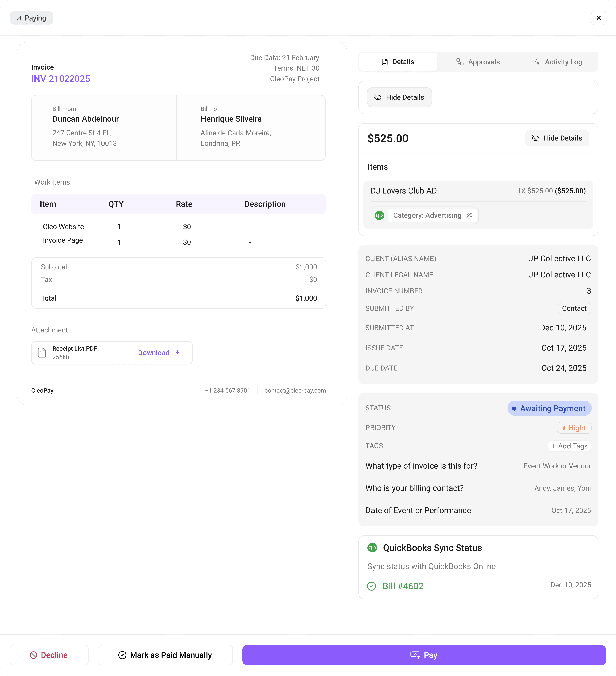This screenshot has width=616, height=676.
Task: Click the magic wand edit icon on Category
Action: pyautogui.click(x=469, y=215)
